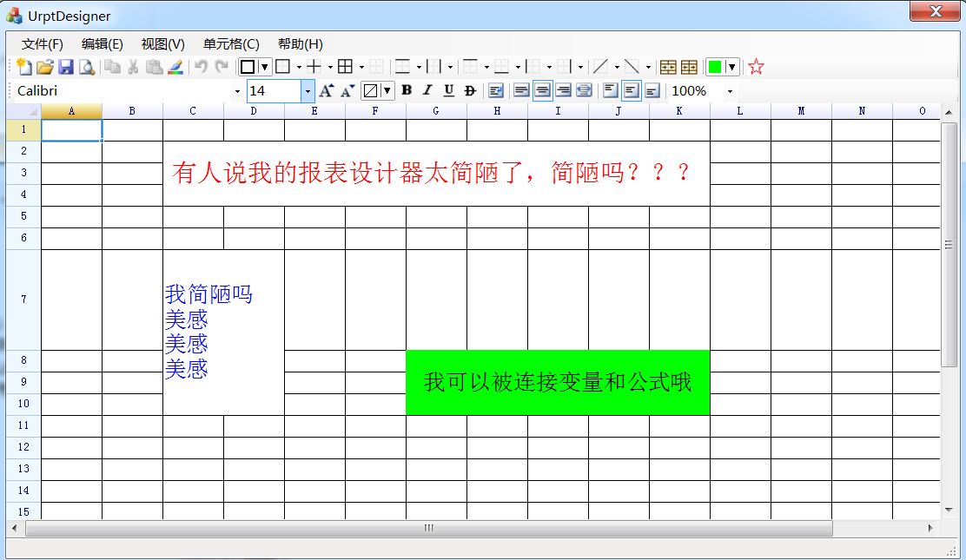Open the 文件(F) menu
This screenshot has height=560, width=966.
pos(43,44)
